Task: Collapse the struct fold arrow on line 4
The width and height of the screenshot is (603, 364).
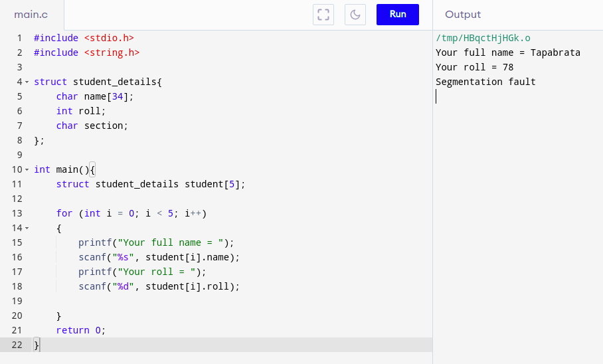Action: [x=27, y=82]
